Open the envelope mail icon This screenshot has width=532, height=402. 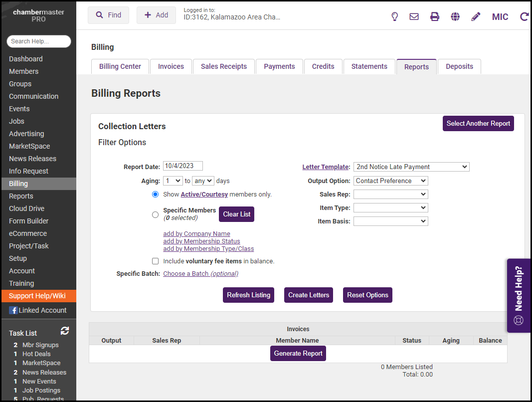pyautogui.click(x=414, y=16)
